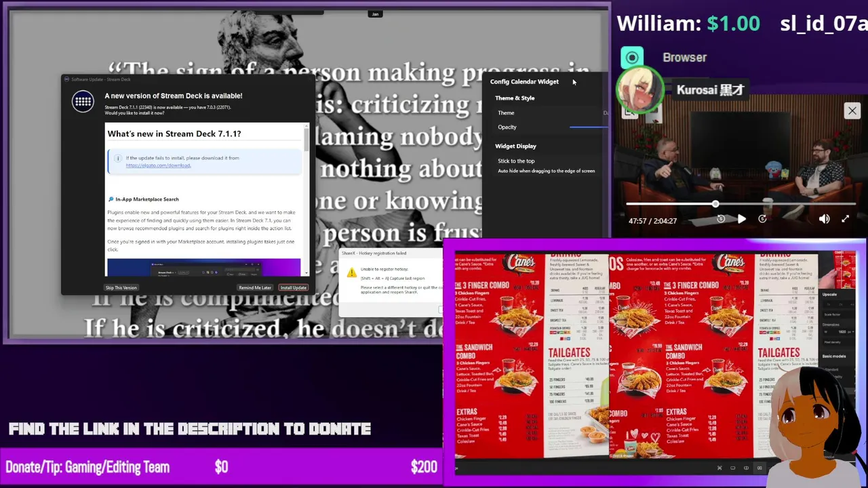Screen dimensions: 868x488
Task: Click the Stream Deck app icon in update dialog
Action: [x=83, y=102]
